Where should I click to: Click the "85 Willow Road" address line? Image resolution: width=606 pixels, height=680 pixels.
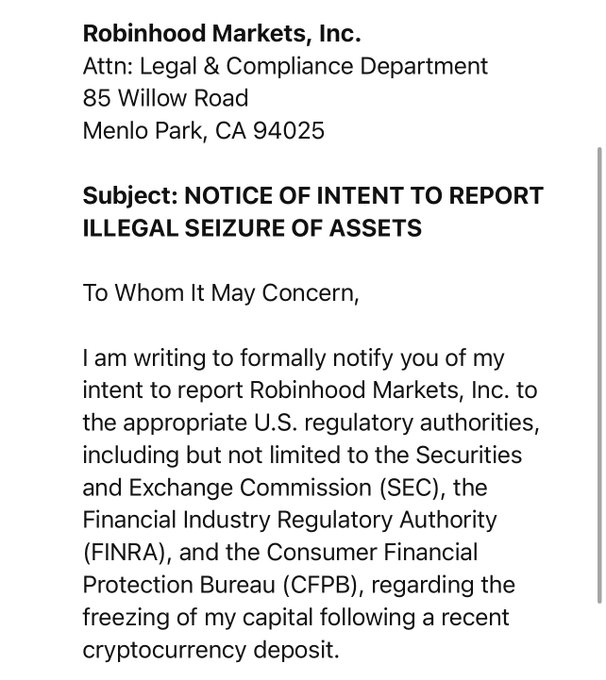pyautogui.click(x=166, y=99)
